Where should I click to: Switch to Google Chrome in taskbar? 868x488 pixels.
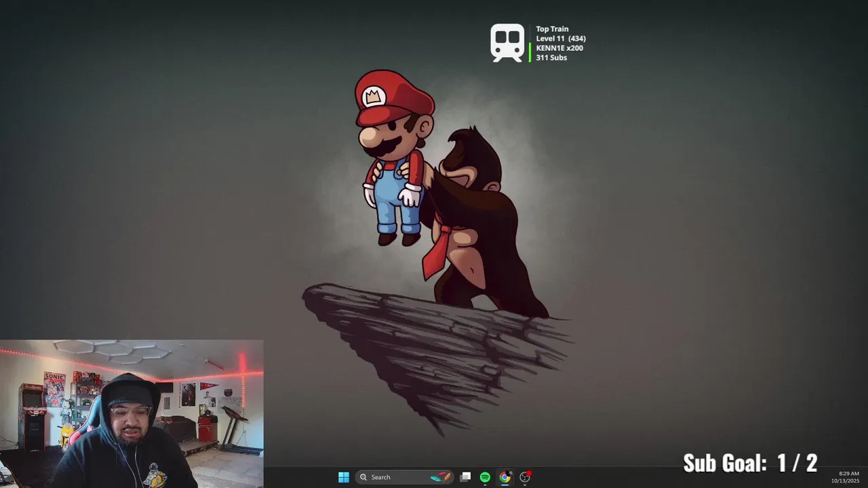tap(505, 477)
